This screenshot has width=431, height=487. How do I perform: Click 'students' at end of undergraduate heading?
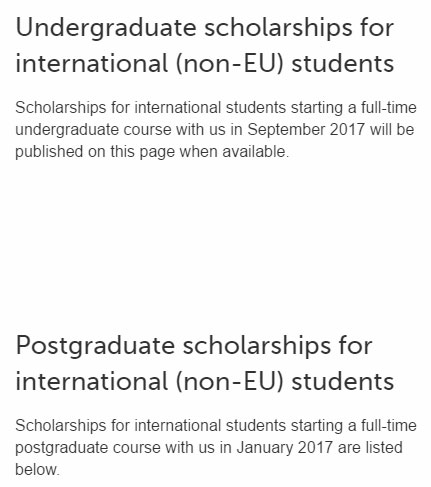[343, 63]
